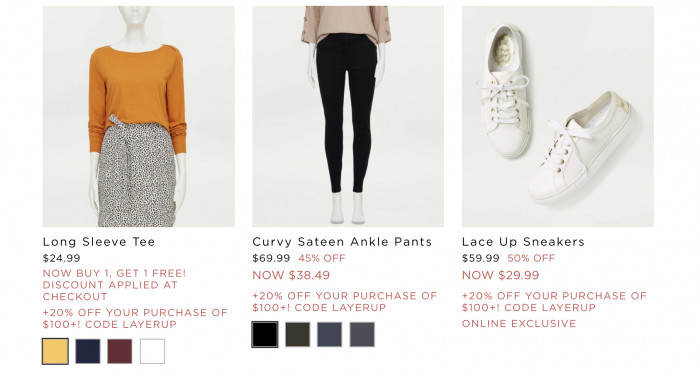Select the slate blue swatch for Ankle Pants
700x376 pixels.
click(x=329, y=334)
